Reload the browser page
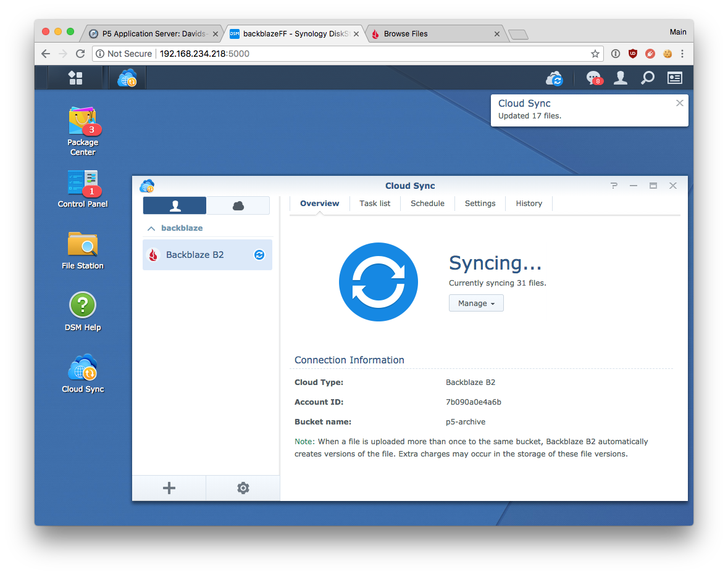 click(x=80, y=54)
